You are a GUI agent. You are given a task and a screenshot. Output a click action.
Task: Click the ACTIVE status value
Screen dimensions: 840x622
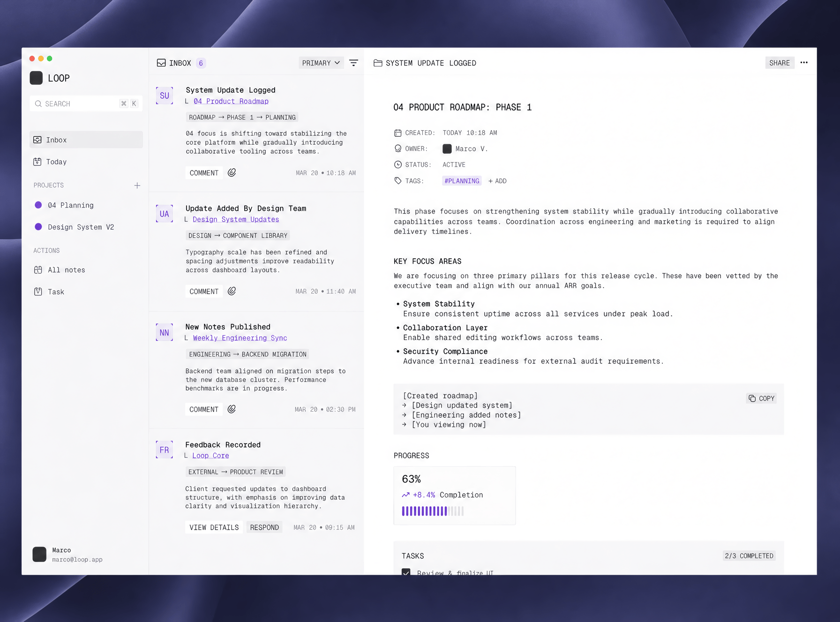point(454,164)
